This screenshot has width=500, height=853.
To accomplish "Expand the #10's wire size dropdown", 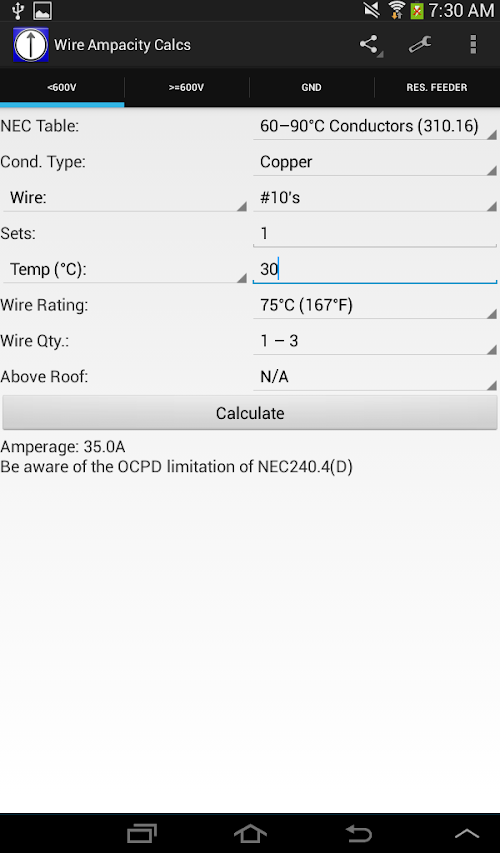I will point(375,198).
